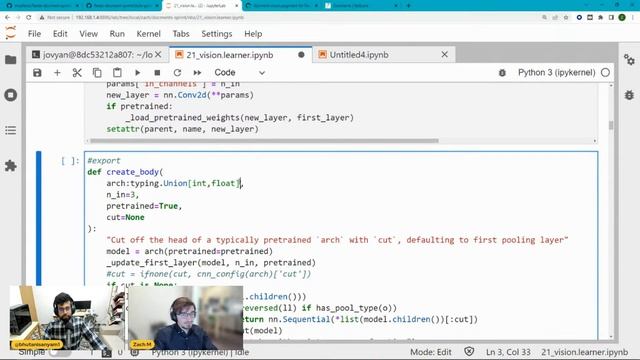The height and width of the screenshot is (360, 640).
Task: Close the jovyan terminal tab
Action: pos(158,54)
